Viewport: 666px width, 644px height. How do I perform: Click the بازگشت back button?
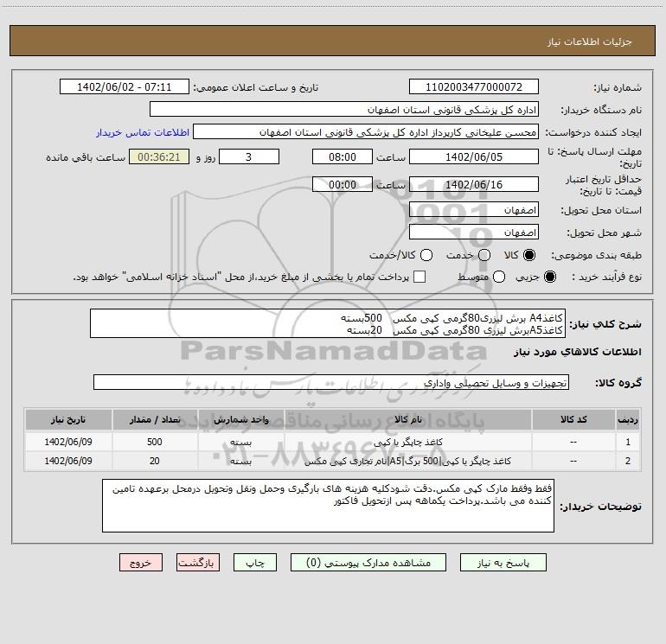tap(198, 563)
